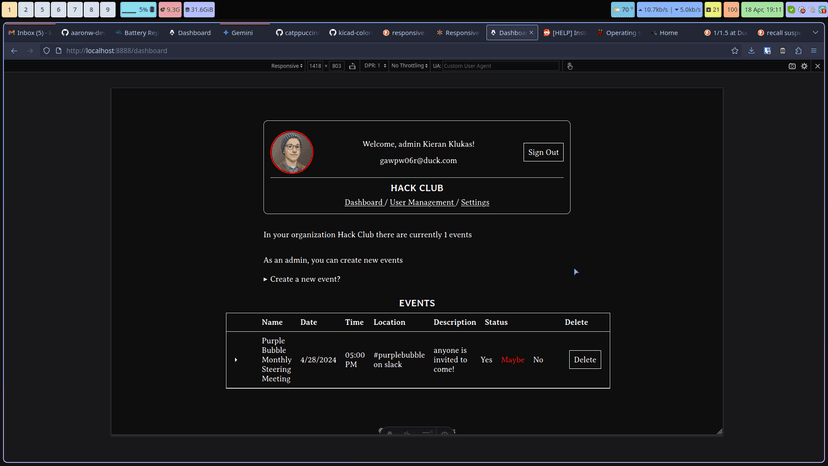Viewport: 828px width, 466px height.
Task: Open the No Throttling dropdown
Action: [411, 66]
